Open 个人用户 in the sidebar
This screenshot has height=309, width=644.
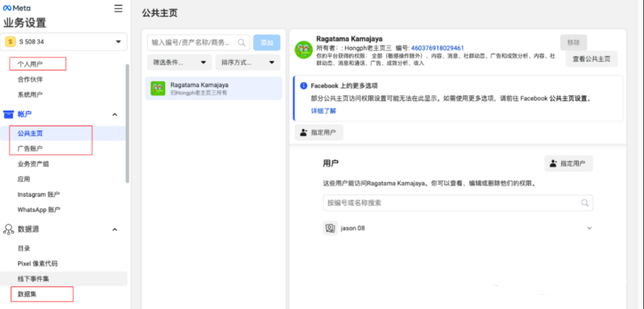(30, 64)
